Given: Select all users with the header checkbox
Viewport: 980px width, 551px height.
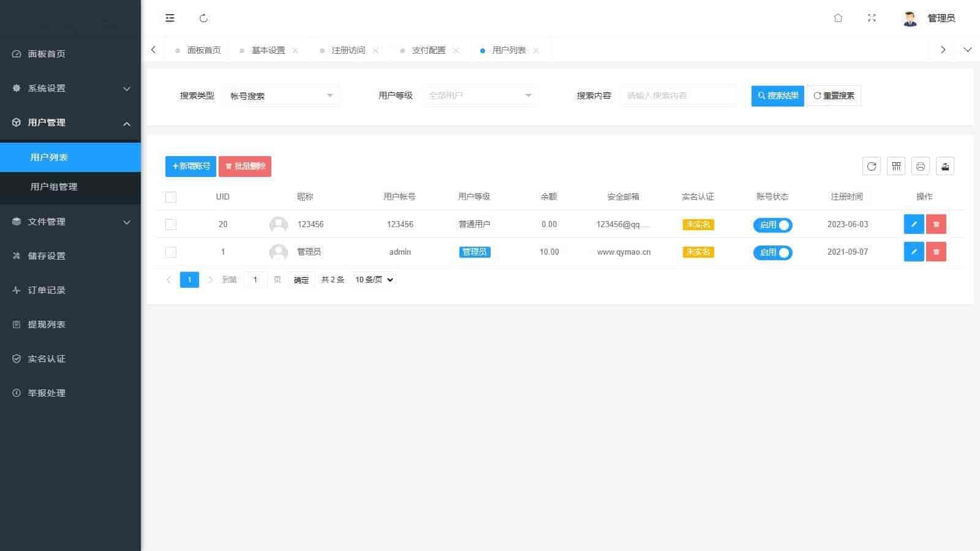Looking at the screenshot, I should click(171, 197).
